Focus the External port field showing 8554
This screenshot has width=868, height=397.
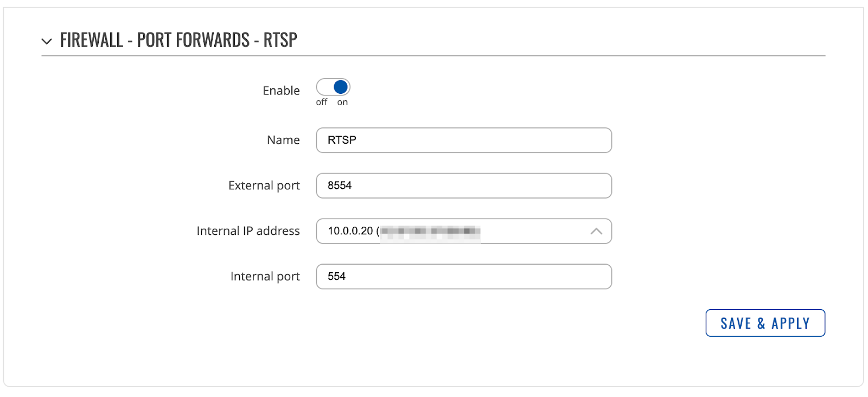464,185
